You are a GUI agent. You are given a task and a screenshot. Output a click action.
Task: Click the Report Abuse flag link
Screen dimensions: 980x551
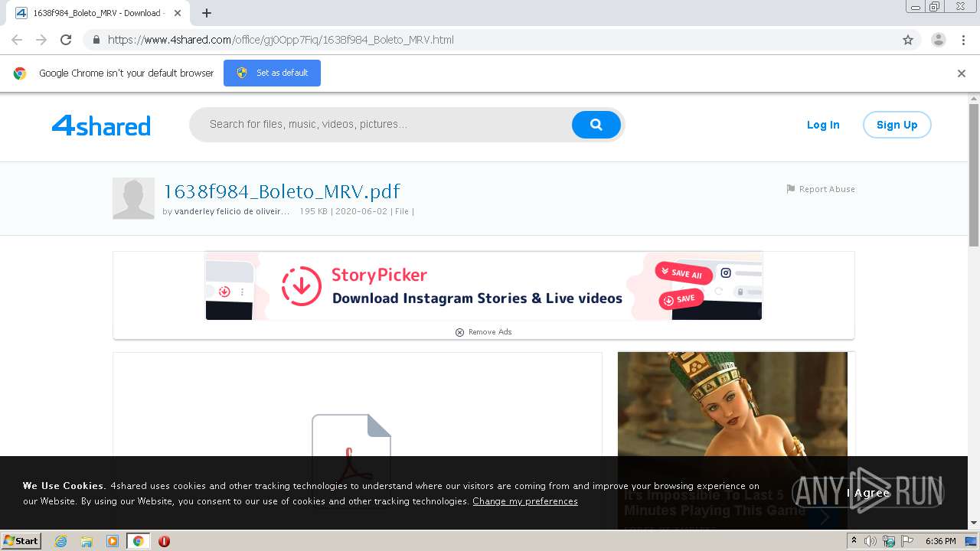click(820, 189)
